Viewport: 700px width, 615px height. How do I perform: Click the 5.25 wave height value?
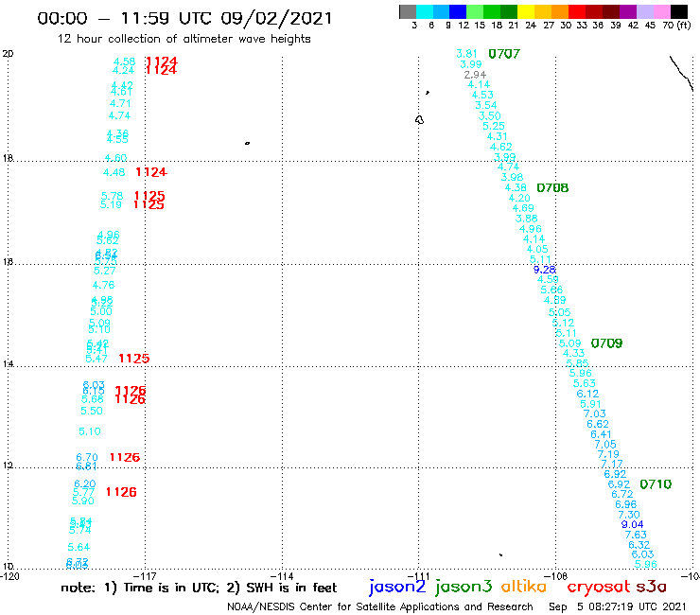pos(493,127)
